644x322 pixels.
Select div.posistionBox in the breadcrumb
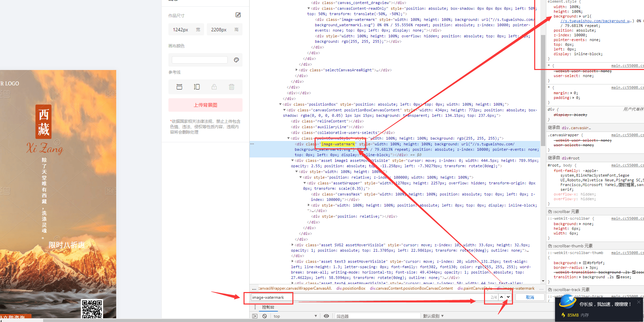(351, 288)
